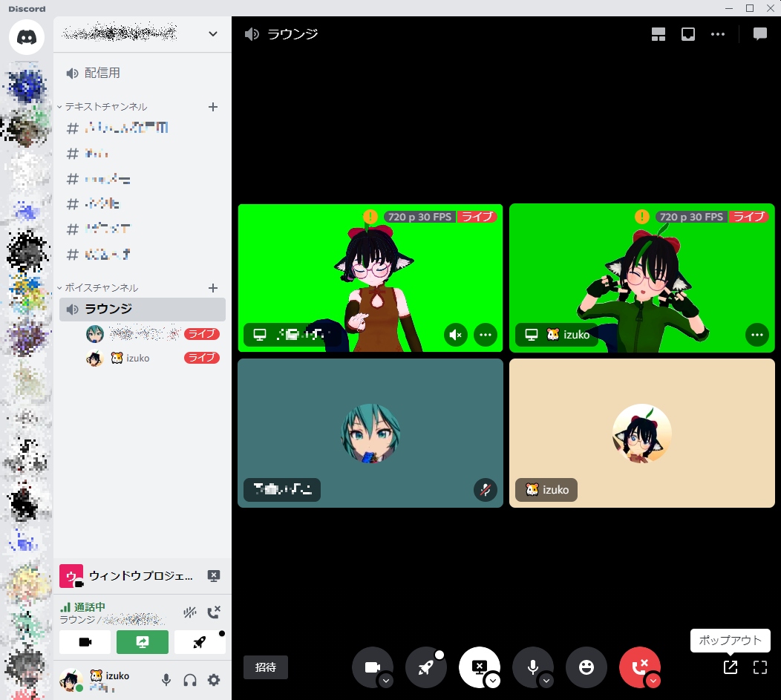Click the ウィンドウプロジェ... stream label
The width and height of the screenshot is (781, 700).
(x=140, y=576)
